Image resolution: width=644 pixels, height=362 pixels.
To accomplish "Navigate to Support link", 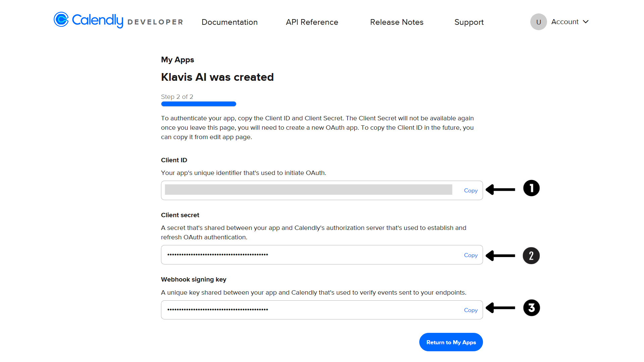I will (x=469, y=22).
